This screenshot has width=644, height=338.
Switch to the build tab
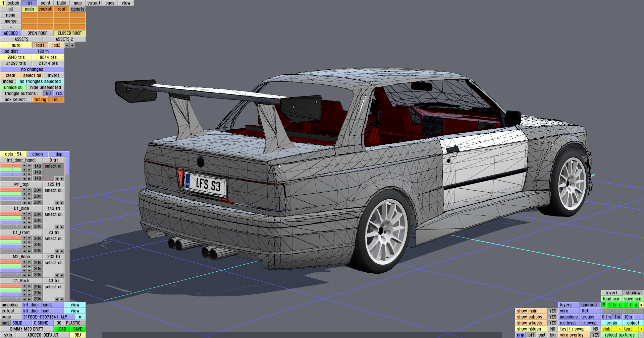62,3
